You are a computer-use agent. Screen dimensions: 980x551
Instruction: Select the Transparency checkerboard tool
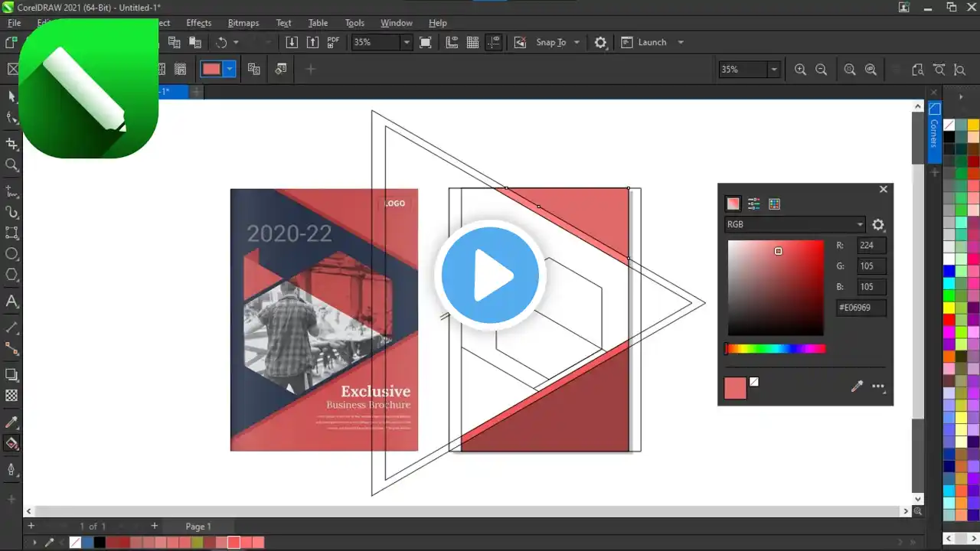coord(11,396)
